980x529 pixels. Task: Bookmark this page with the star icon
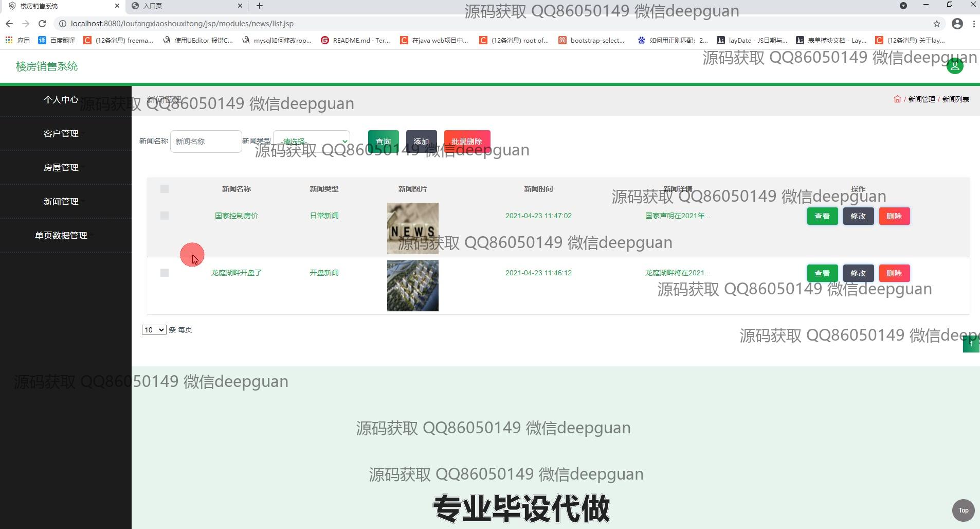(x=936, y=24)
